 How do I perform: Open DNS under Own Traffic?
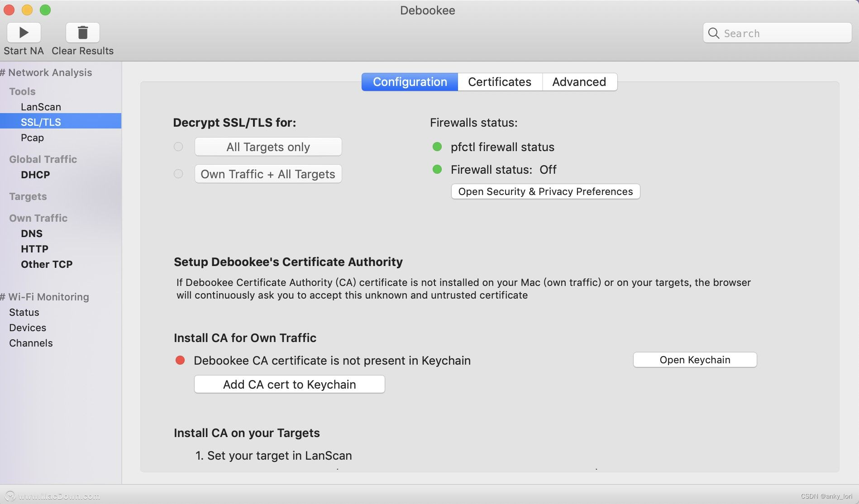pos(61,233)
